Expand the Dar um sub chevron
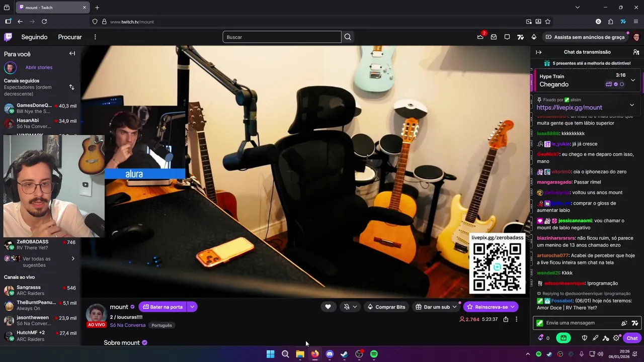Screen dimensions: 644x362 tap(454, 307)
